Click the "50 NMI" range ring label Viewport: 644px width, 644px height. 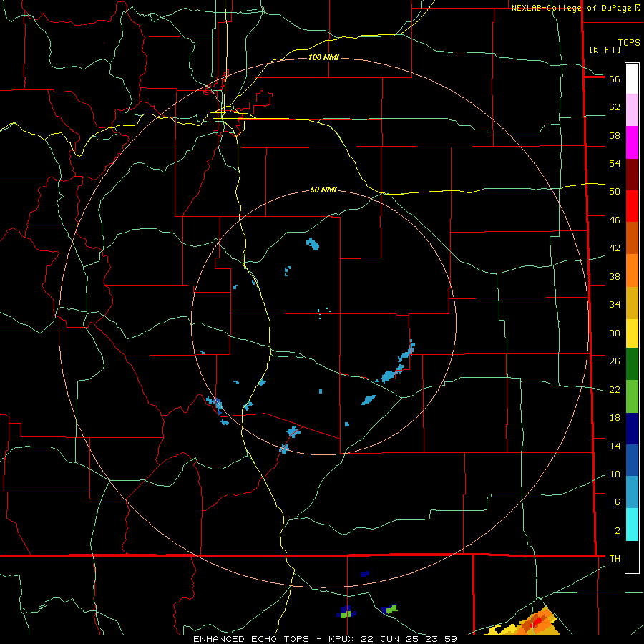[x=323, y=190]
